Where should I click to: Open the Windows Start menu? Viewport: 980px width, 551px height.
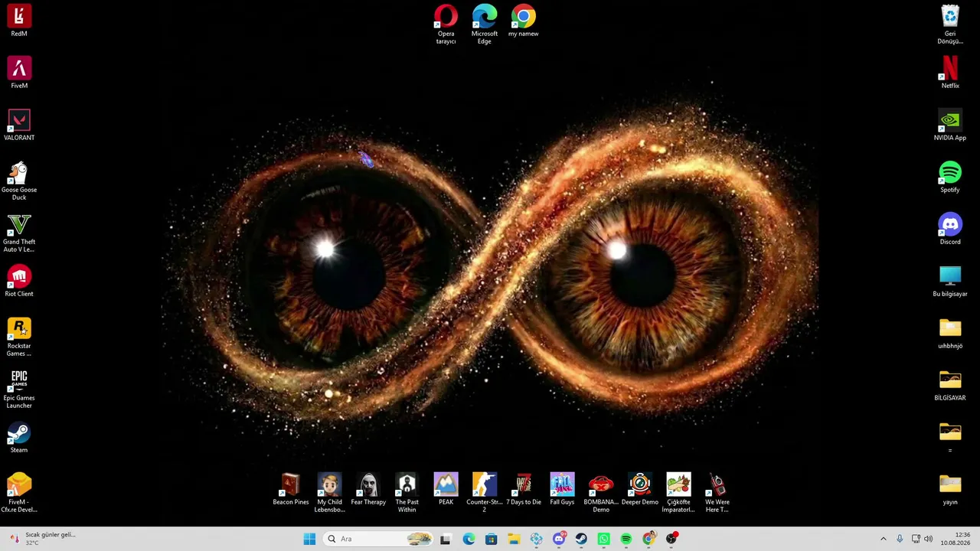pyautogui.click(x=309, y=539)
